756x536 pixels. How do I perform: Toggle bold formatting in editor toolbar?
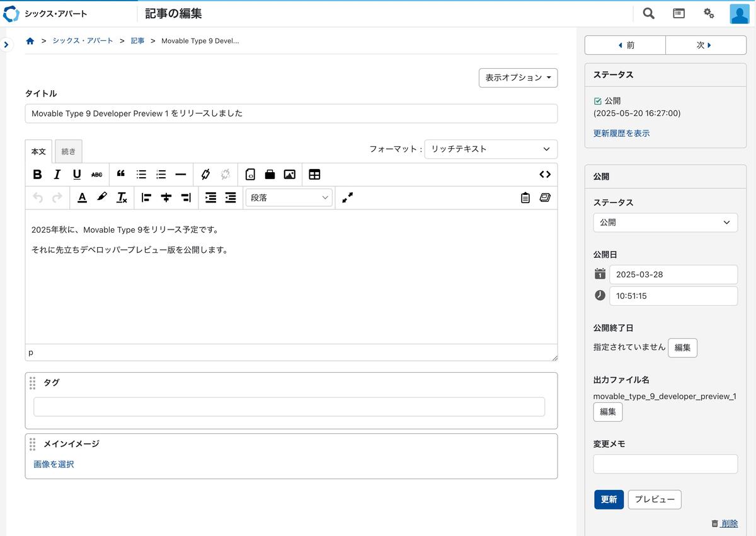coord(38,175)
